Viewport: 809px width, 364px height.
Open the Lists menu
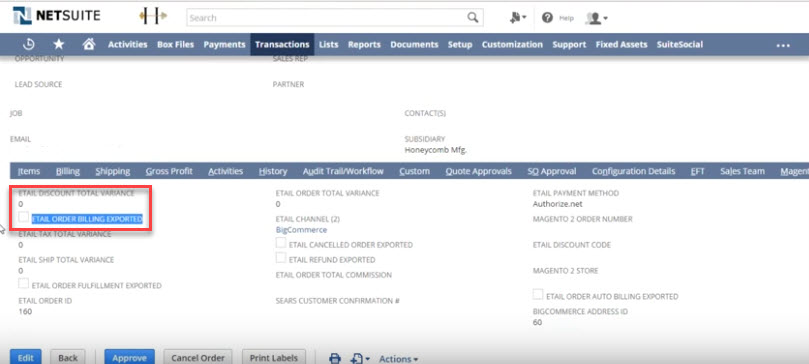tap(329, 45)
